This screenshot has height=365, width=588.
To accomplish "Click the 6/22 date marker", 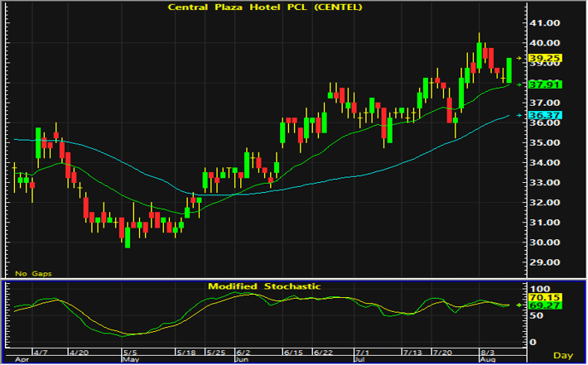I will 323,353.
